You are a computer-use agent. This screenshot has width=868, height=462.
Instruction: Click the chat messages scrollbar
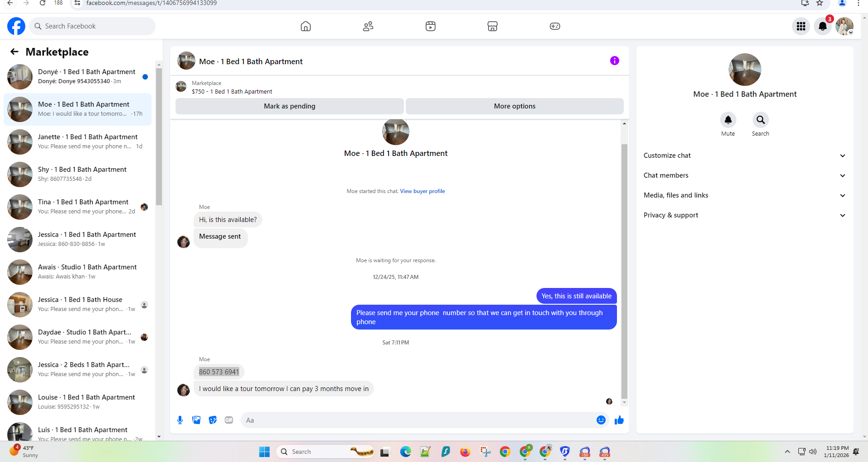[x=624, y=271]
